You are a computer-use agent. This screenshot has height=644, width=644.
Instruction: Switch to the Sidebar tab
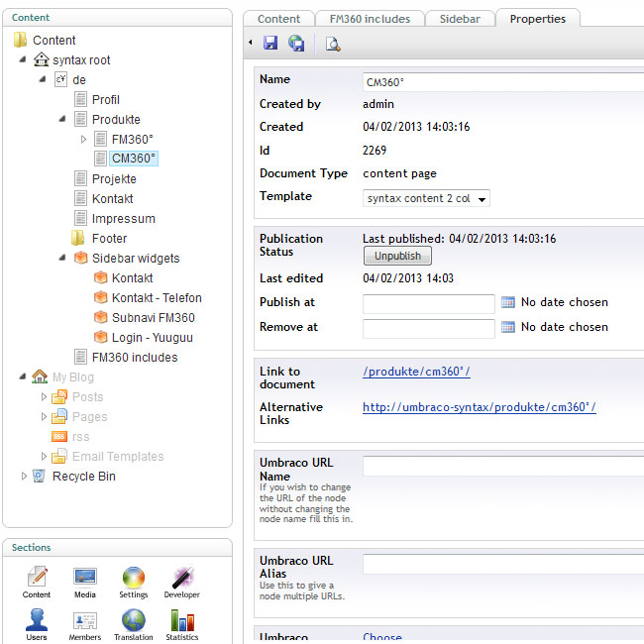[459, 19]
